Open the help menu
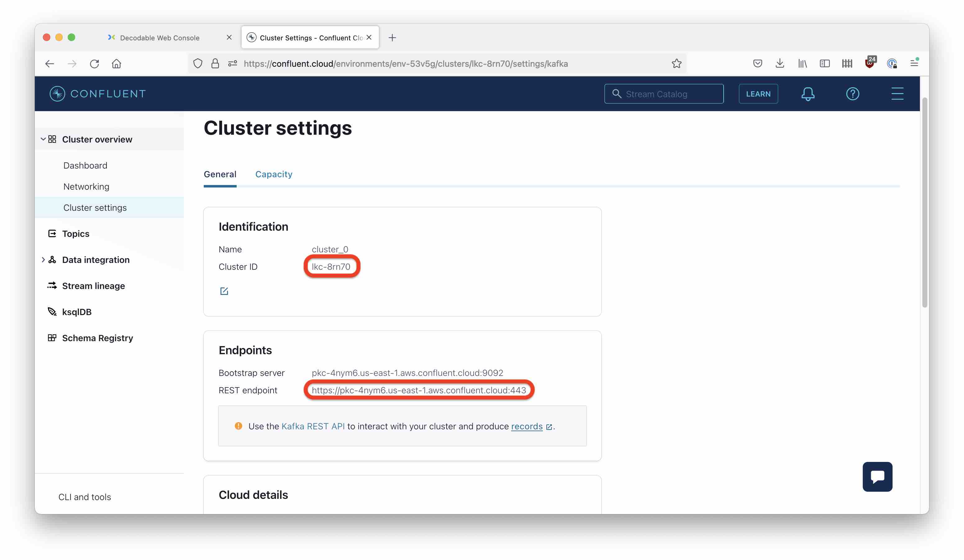This screenshot has width=964, height=560. tap(852, 94)
